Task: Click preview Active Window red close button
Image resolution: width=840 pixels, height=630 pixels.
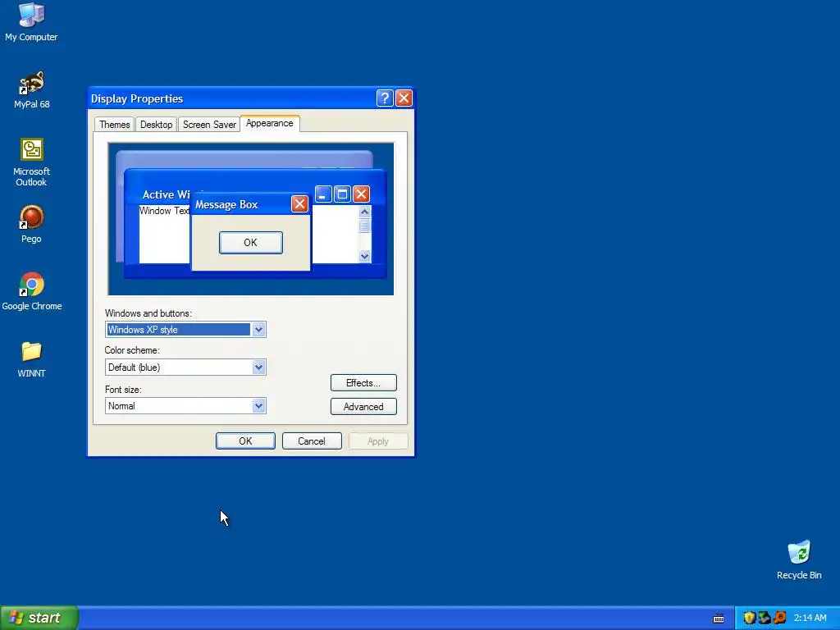Action: pyautogui.click(x=361, y=194)
